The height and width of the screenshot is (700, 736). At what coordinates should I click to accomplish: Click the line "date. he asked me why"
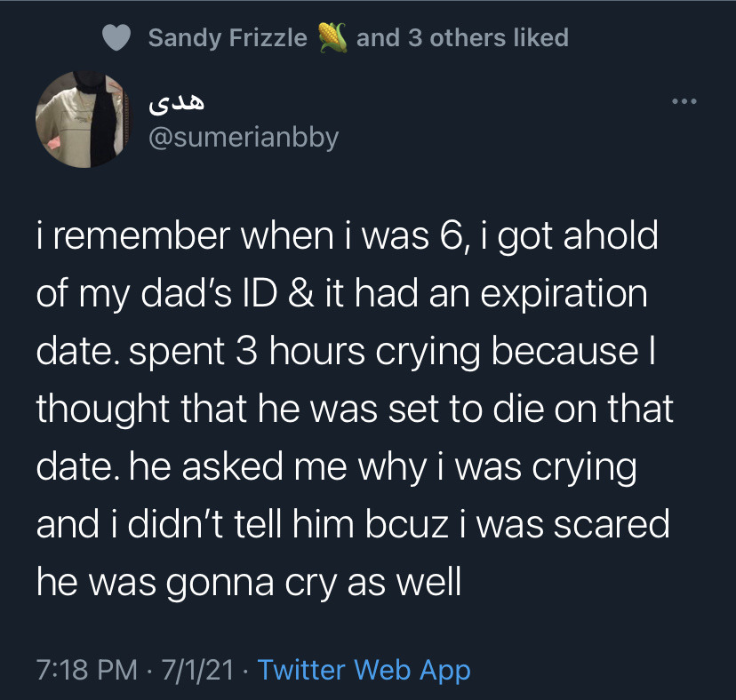click(x=337, y=468)
